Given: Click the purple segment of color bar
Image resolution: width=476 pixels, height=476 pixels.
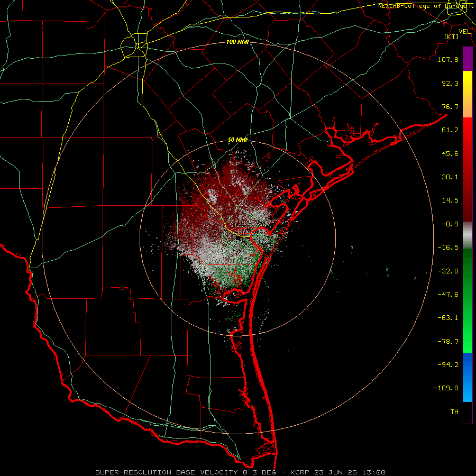Looking at the screenshot, I should tap(467, 59).
